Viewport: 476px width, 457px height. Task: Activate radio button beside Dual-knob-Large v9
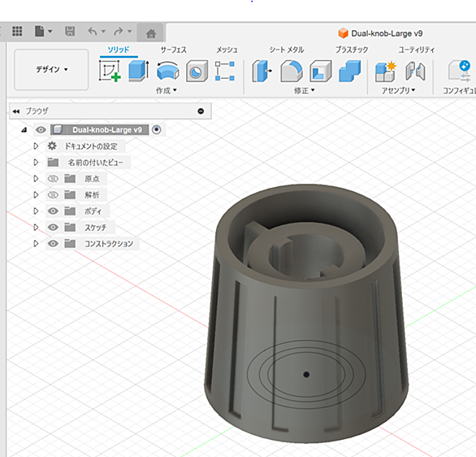tap(156, 130)
